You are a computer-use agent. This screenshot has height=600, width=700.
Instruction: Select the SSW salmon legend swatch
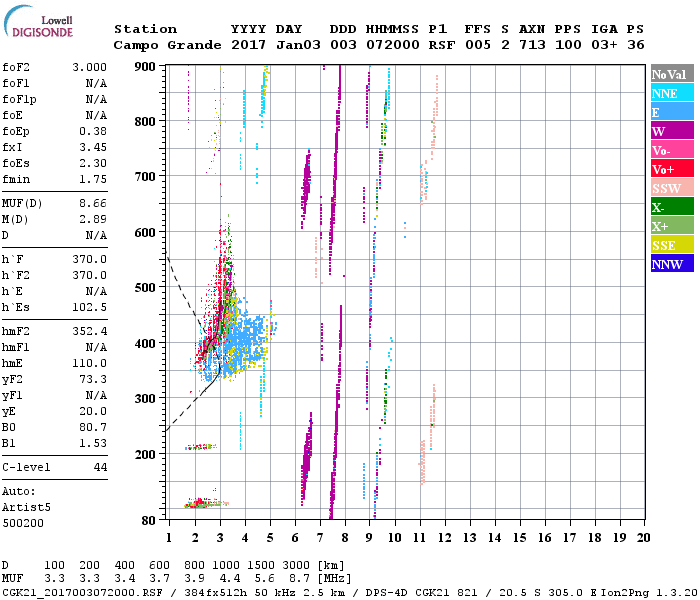point(672,188)
